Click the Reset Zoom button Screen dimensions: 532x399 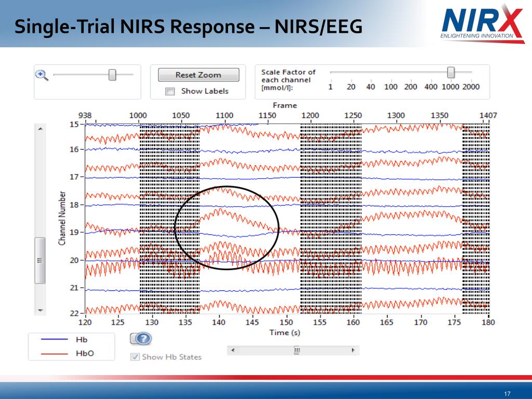[198, 75]
